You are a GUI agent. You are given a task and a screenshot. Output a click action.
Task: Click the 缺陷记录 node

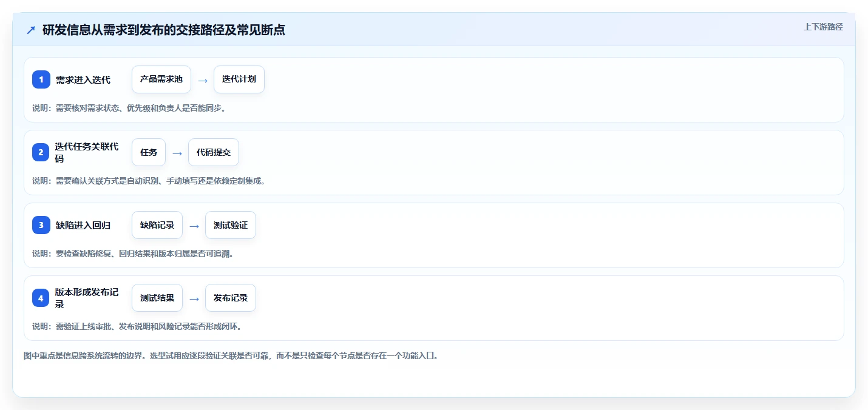[x=157, y=225]
